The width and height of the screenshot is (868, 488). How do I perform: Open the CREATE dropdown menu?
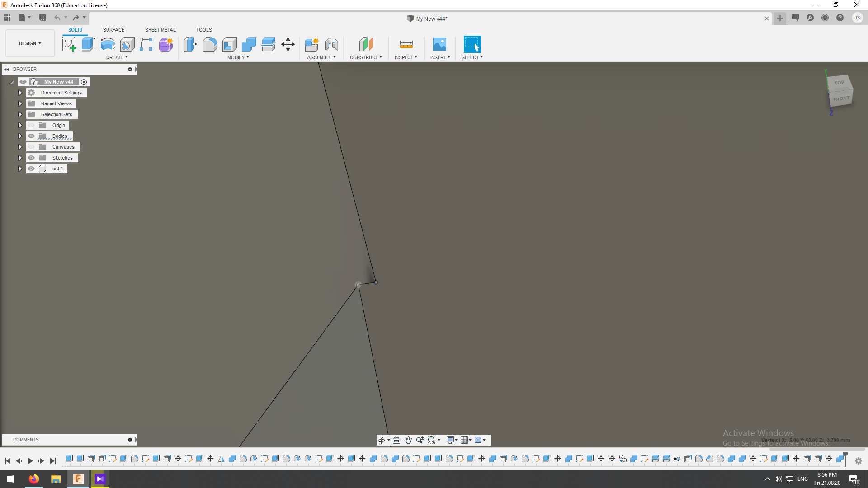coord(117,57)
